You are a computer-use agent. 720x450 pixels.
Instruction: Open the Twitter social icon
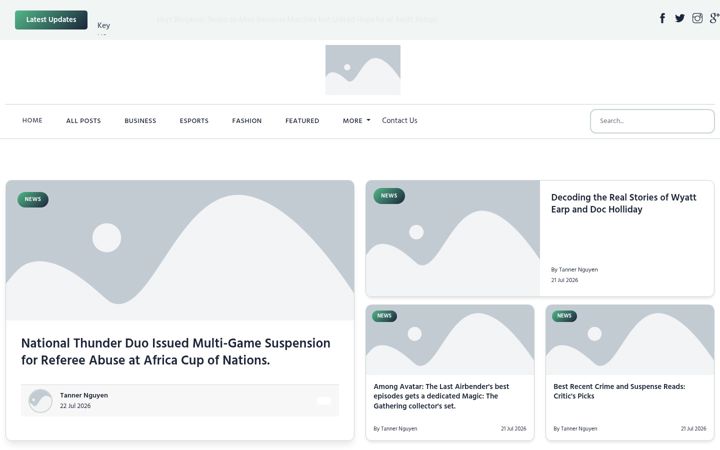point(680,18)
